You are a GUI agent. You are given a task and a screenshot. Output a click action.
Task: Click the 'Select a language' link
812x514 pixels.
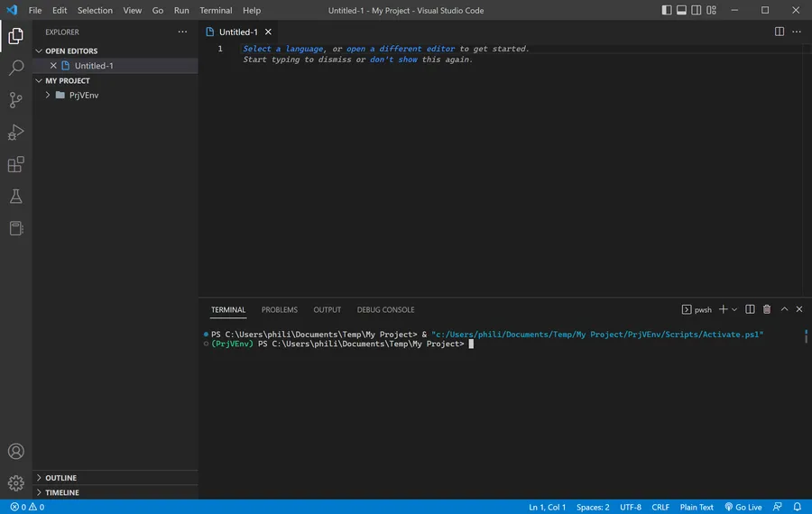point(282,49)
